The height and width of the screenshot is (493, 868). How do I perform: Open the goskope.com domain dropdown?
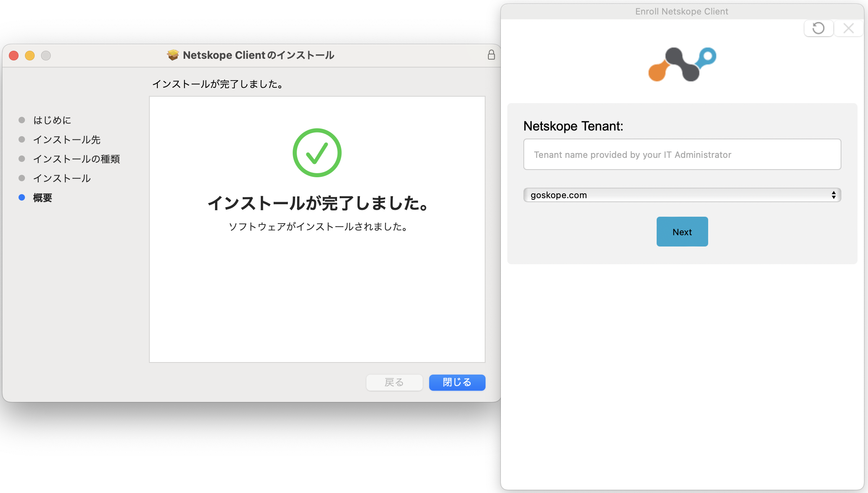pyautogui.click(x=682, y=195)
